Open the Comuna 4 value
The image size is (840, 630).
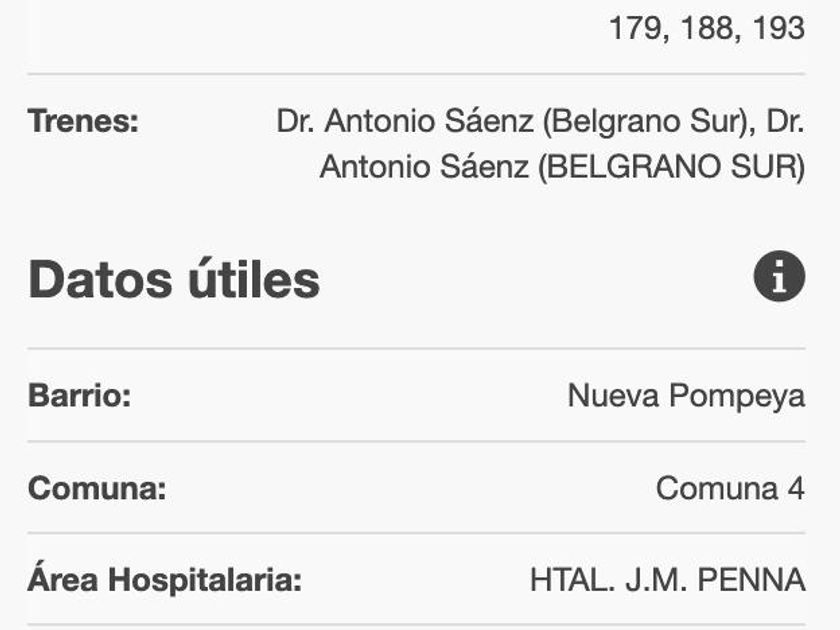click(730, 489)
